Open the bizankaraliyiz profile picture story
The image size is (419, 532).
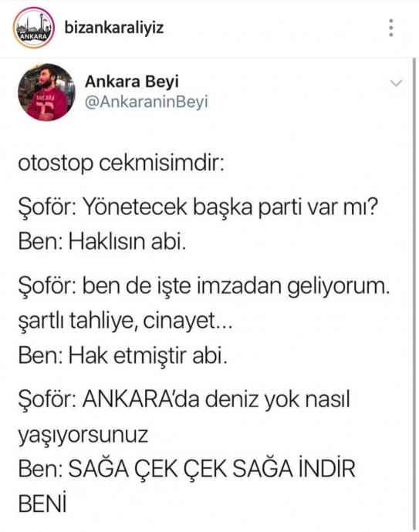point(34,28)
